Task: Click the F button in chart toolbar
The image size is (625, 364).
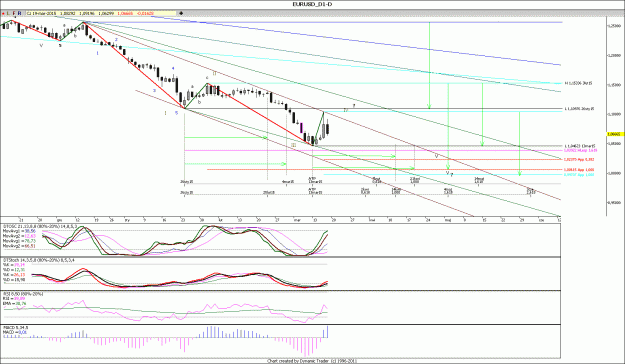Action: [14, 13]
